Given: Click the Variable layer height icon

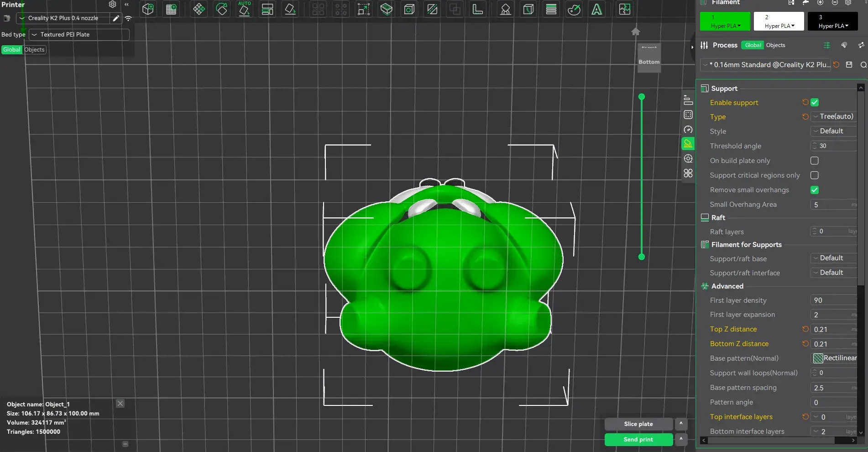Looking at the screenshot, I should coord(551,9).
